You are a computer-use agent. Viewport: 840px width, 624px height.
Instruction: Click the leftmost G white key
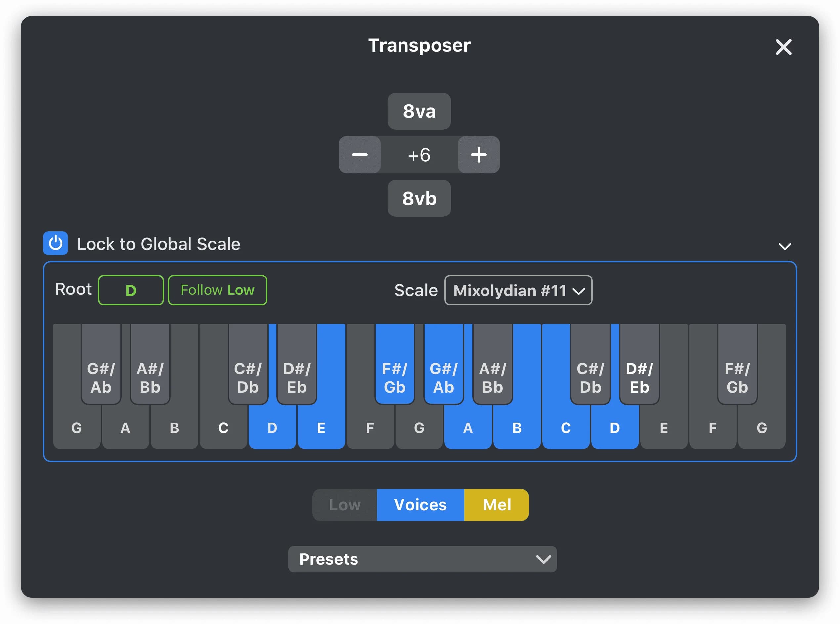click(76, 428)
